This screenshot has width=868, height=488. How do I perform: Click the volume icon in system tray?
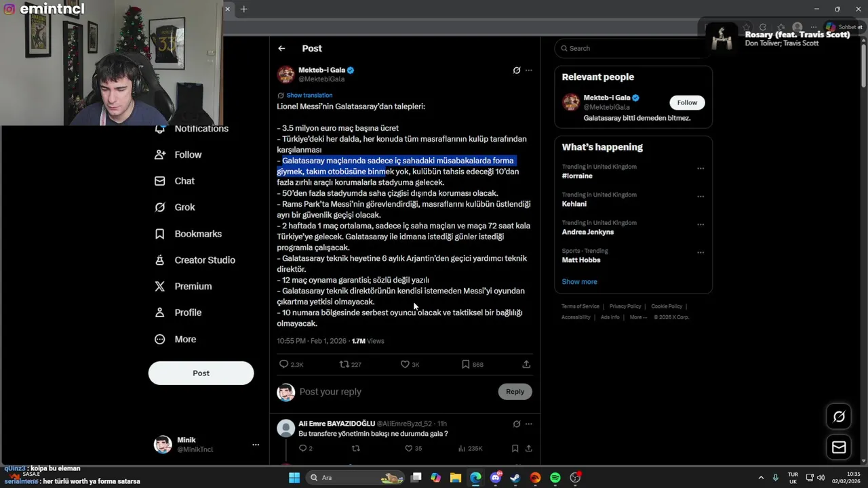tap(821, 478)
